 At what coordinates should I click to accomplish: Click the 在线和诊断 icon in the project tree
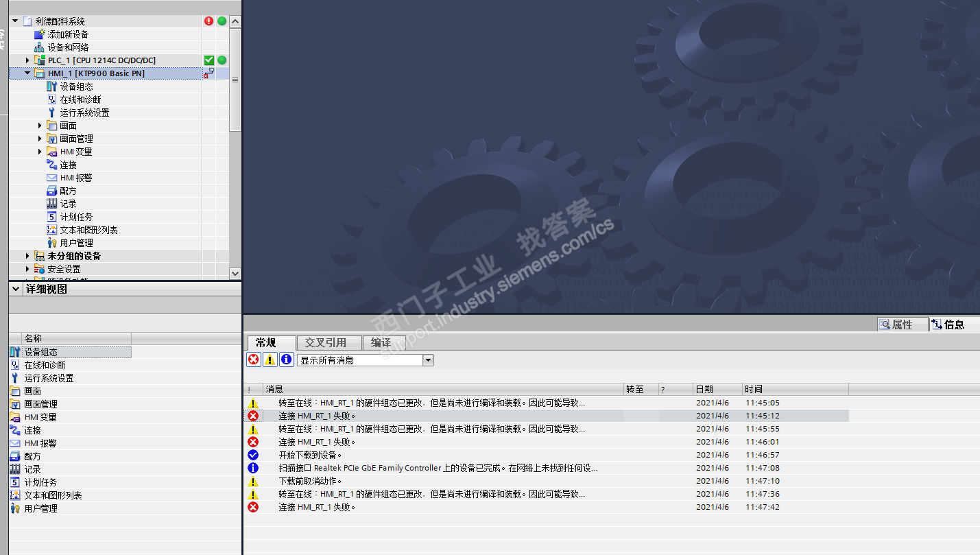coord(51,99)
